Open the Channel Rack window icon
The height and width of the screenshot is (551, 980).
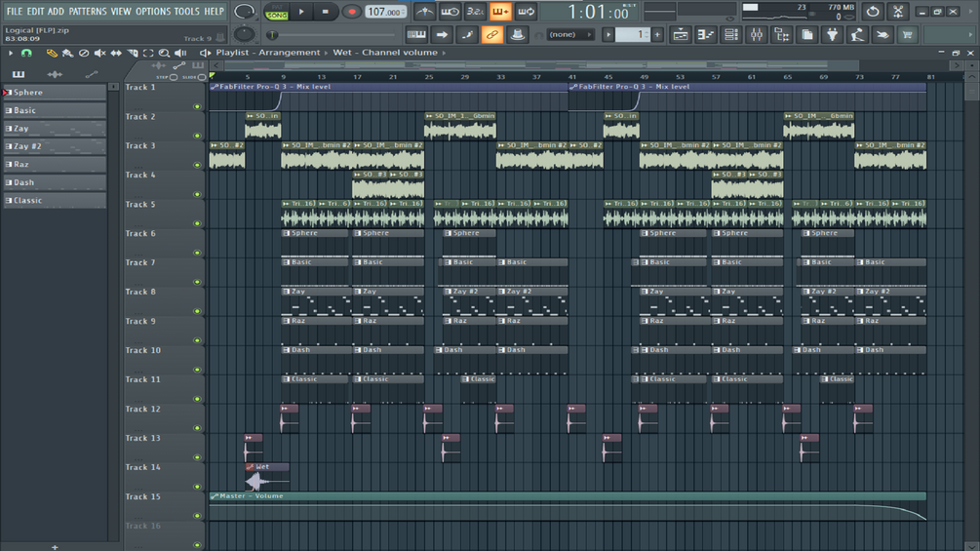(730, 35)
